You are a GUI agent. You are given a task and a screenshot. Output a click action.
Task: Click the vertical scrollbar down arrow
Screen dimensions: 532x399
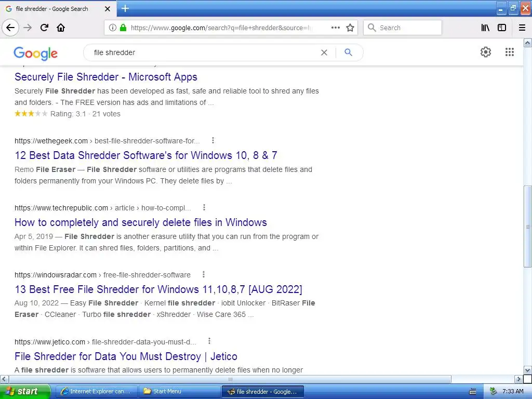[x=527, y=370]
